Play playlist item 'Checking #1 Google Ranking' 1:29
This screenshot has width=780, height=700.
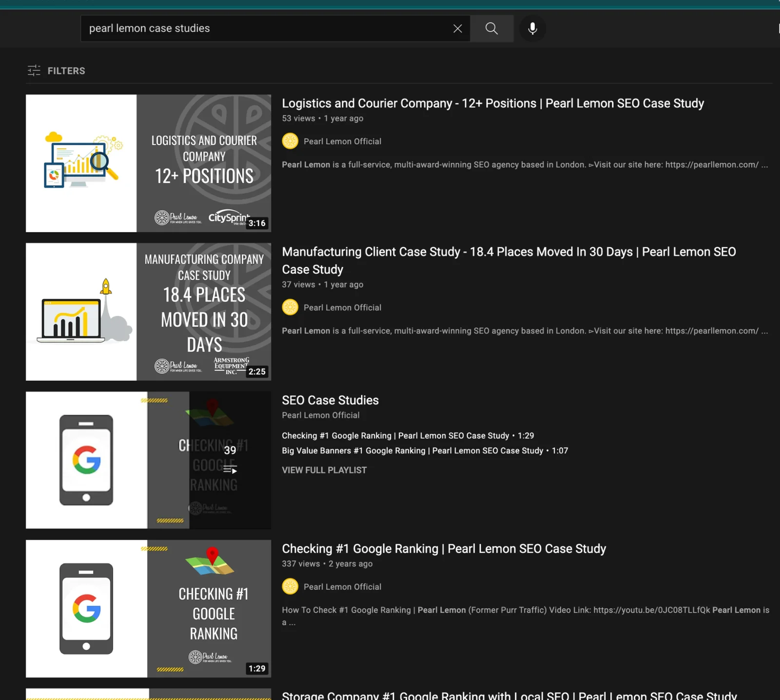pos(408,436)
